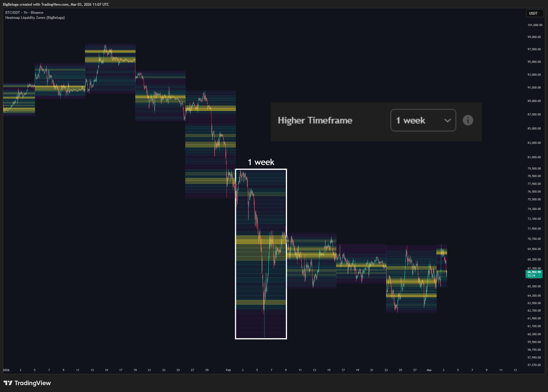This screenshot has height=392, width=548.
Task: Click the 'Heatmap Liquidity Zones [BigBeluga]' indicator label
Action: tap(35, 18)
